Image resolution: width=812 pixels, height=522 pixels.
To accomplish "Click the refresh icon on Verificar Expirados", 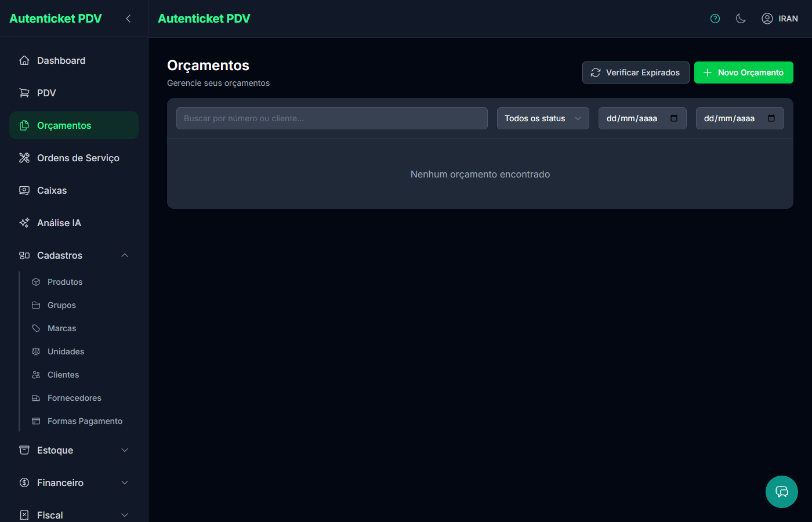I will point(596,72).
